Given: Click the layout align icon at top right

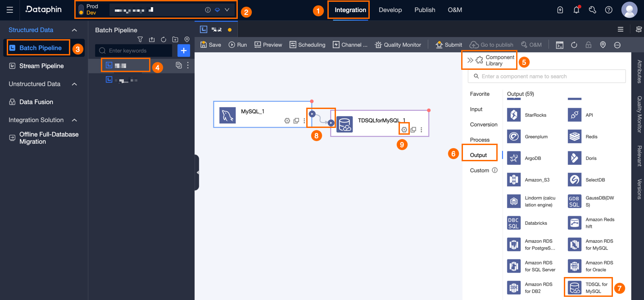Looking at the screenshot, I should [x=639, y=29].
